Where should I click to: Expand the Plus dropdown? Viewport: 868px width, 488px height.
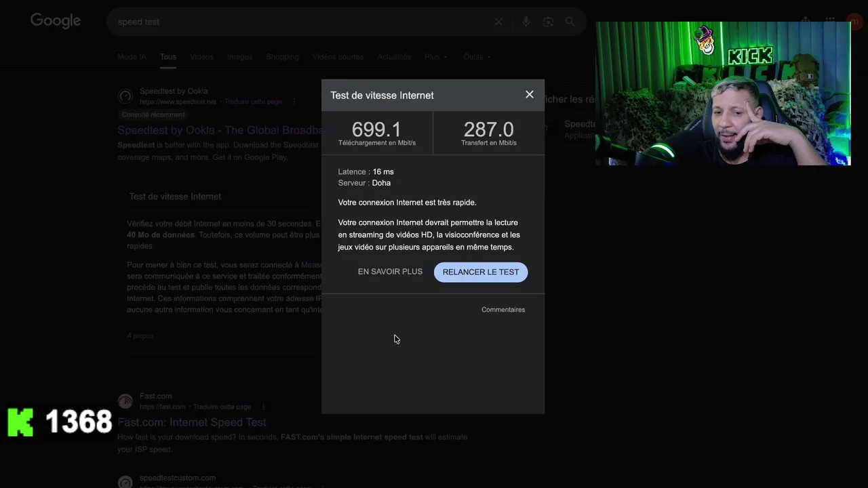pos(435,57)
